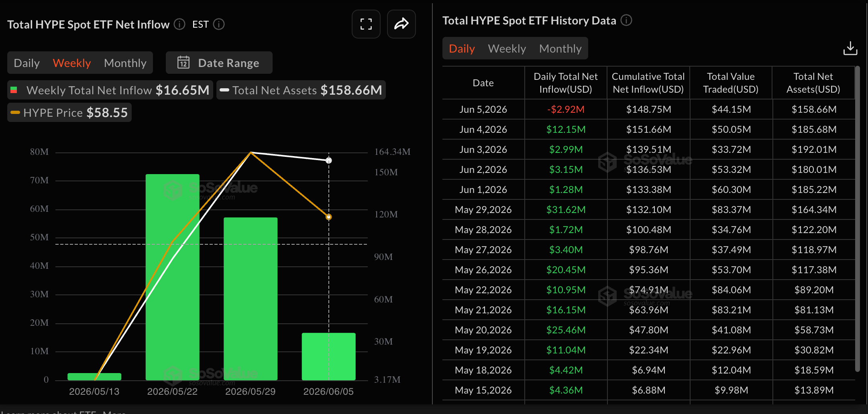This screenshot has height=414, width=868.
Task: Switch chart to Monthly view
Action: point(125,63)
